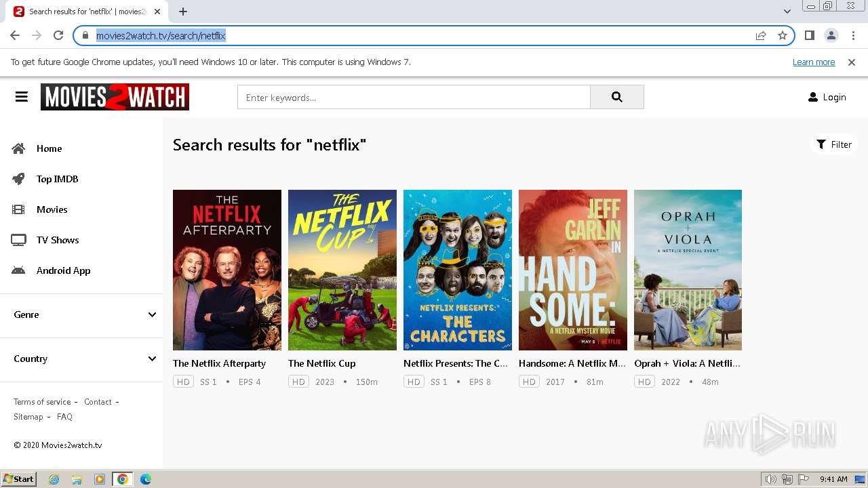Click the TV Shows monitor icon
This screenshot has height=488, width=868.
tap(18, 240)
